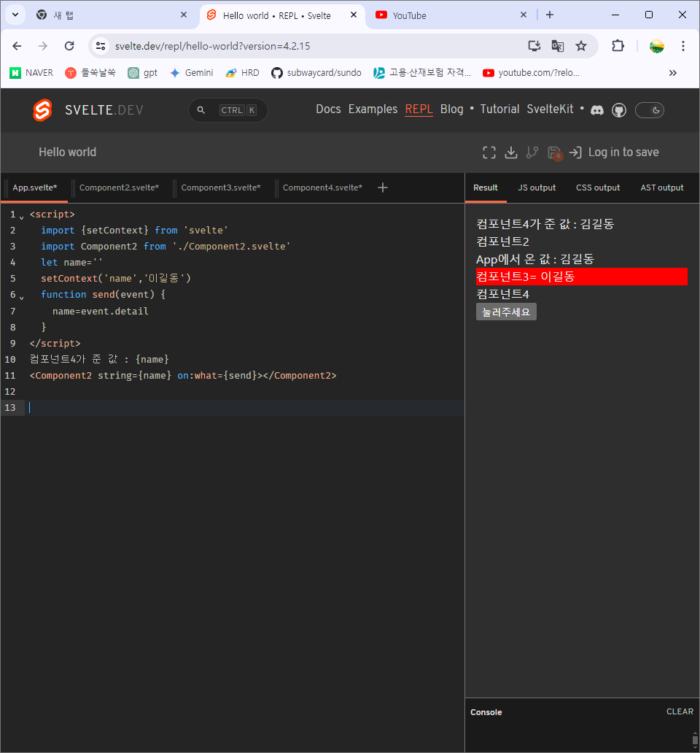The image size is (700, 753).
Task: Select the App.svelte file tab
Action: click(35, 188)
